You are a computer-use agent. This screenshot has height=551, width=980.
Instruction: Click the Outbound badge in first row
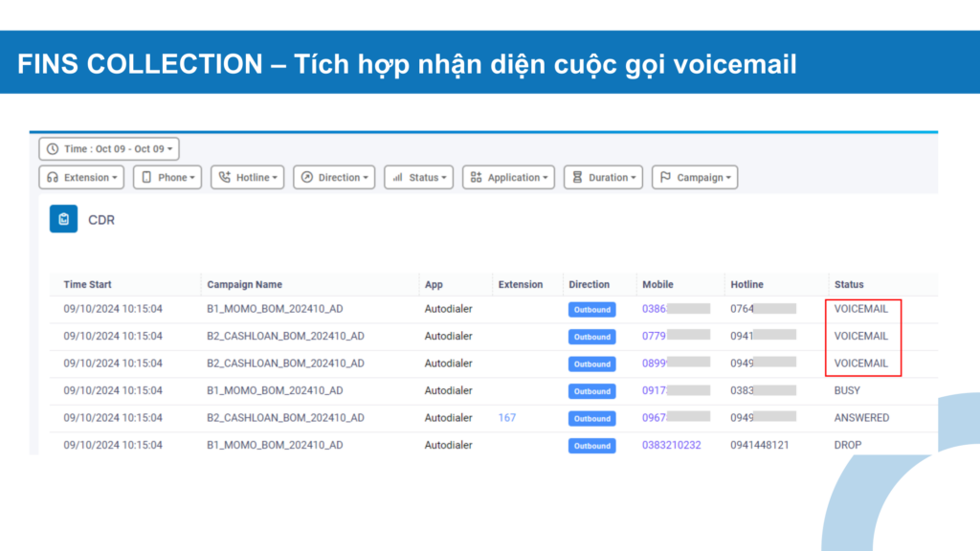click(591, 310)
